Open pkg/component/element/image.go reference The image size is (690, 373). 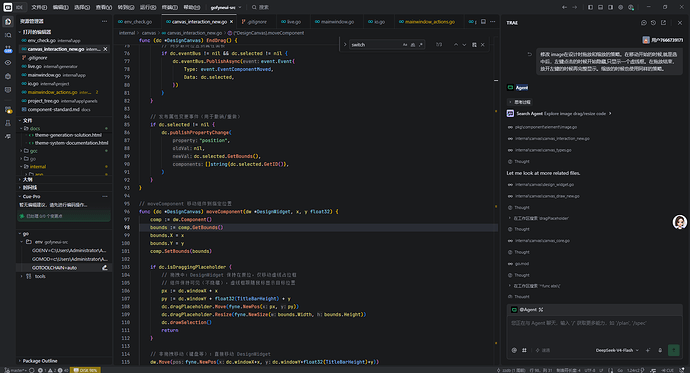coord(546,127)
